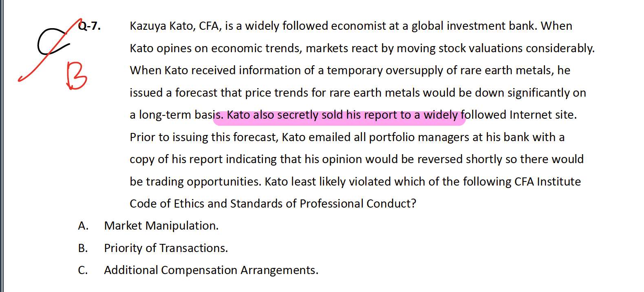Click the Priority of Transactions answer text
Screen dimensions: 644x292
(166, 248)
